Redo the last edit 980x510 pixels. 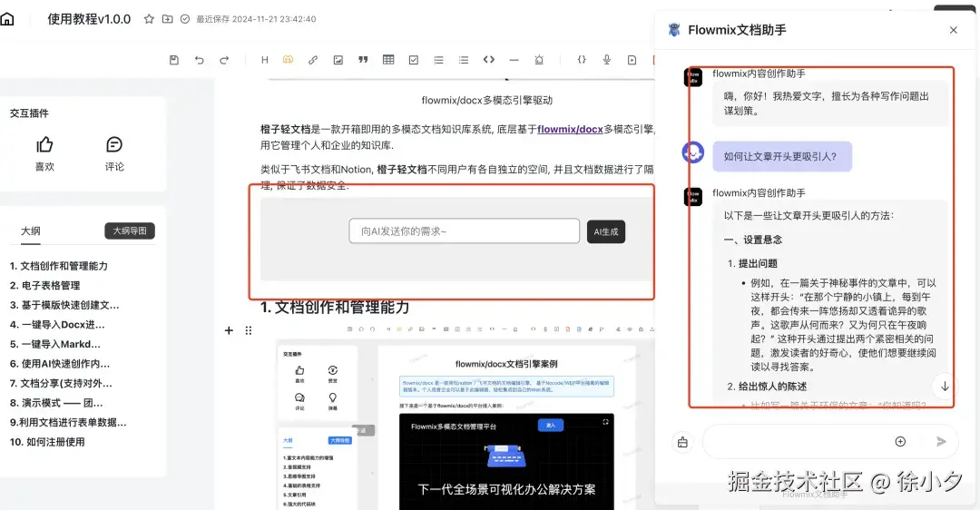pos(224,60)
